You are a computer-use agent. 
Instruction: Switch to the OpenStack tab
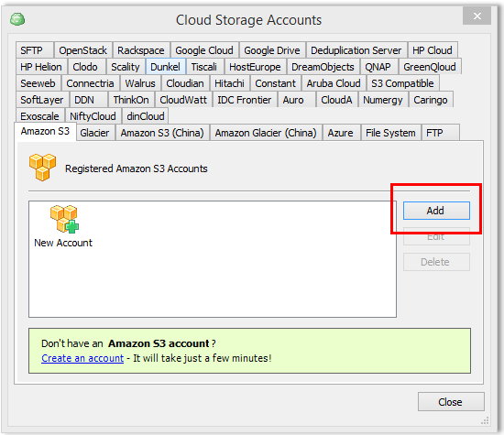[82, 50]
